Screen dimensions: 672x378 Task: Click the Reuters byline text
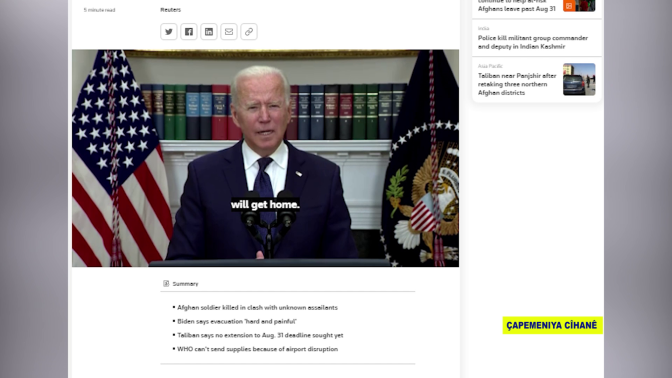pyautogui.click(x=171, y=10)
